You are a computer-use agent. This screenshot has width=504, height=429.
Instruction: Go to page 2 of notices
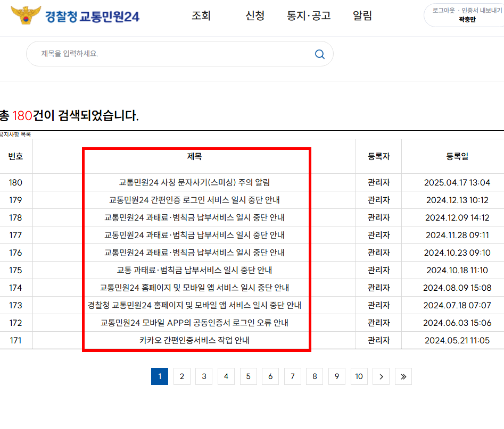click(181, 376)
